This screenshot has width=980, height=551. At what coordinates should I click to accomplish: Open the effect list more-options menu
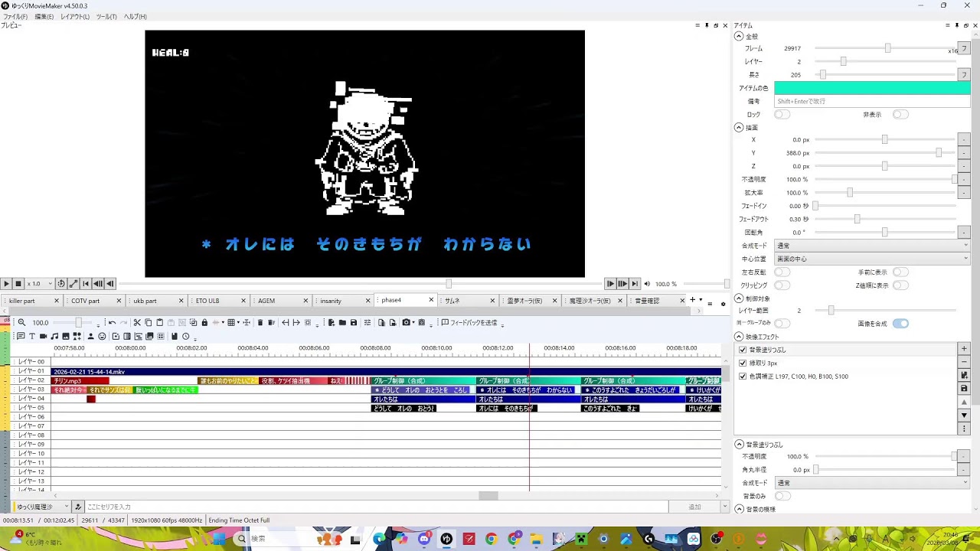(964, 428)
